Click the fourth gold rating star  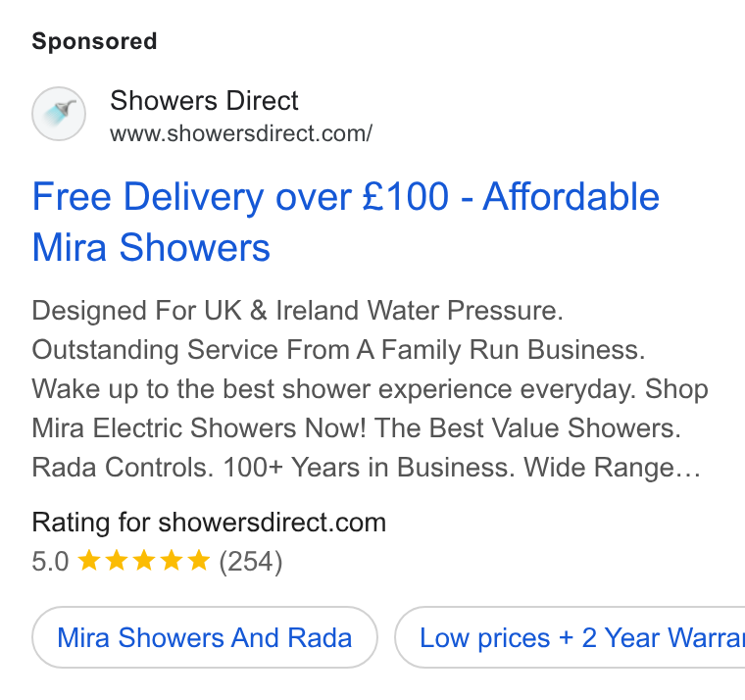[x=171, y=560]
